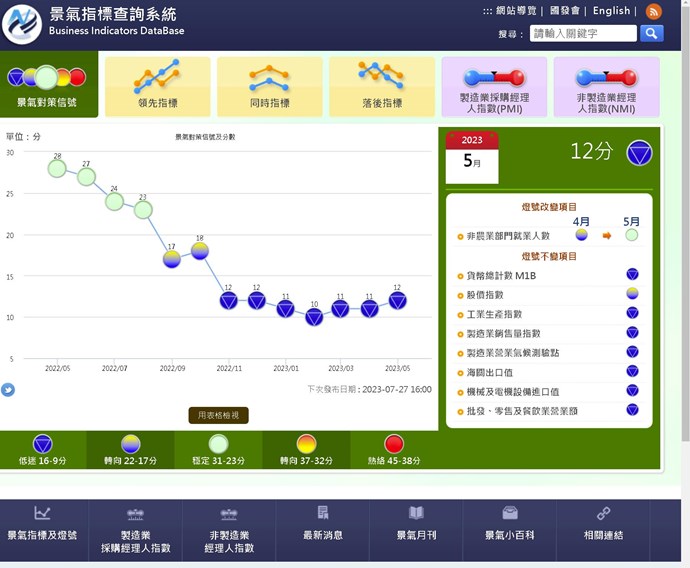The width and height of the screenshot is (690, 568).
Task: Click the score 28 chart data point
Action: pyautogui.click(x=57, y=168)
